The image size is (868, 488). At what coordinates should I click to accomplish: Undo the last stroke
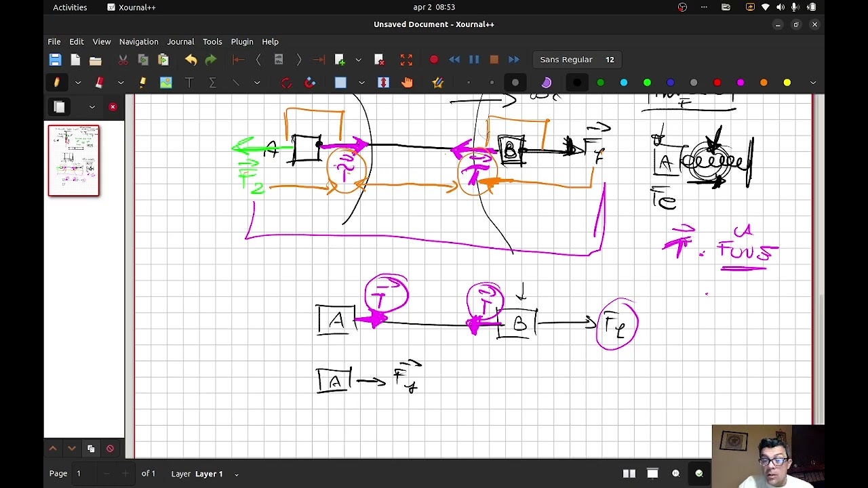click(x=191, y=60)
